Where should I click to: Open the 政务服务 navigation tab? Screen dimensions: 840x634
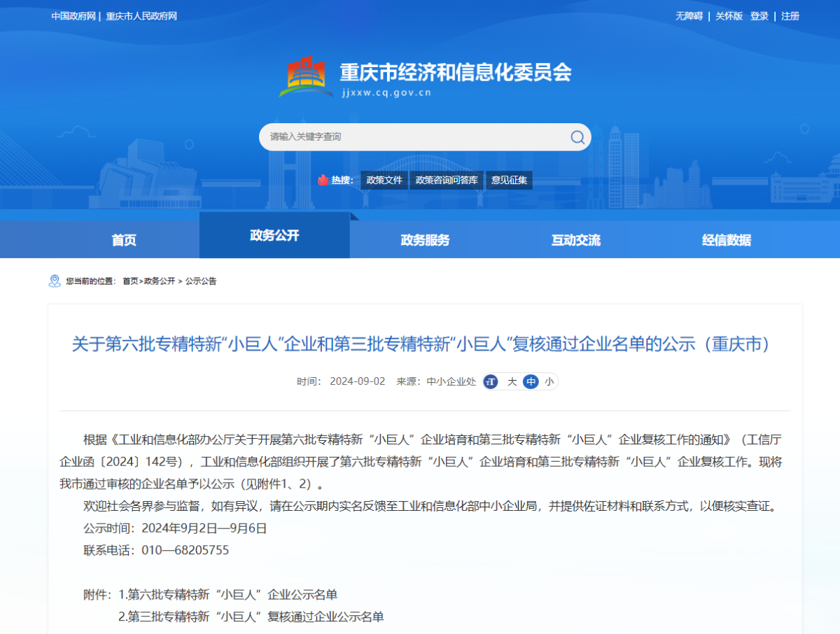[x=425, y=240]
